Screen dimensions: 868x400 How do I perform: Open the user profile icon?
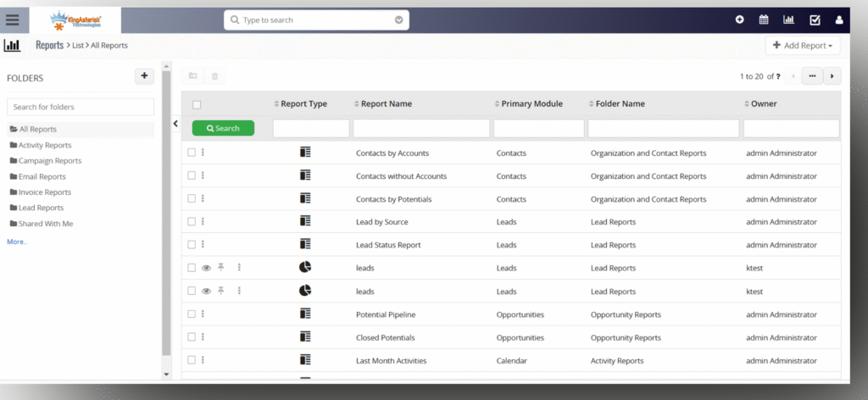pos(839,20)
